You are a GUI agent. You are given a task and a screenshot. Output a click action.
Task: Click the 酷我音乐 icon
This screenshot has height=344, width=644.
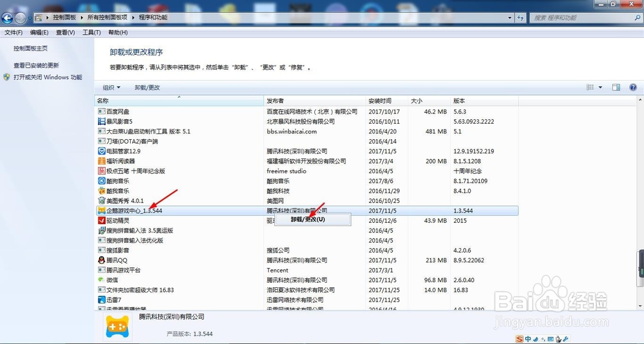pos(102,191)
